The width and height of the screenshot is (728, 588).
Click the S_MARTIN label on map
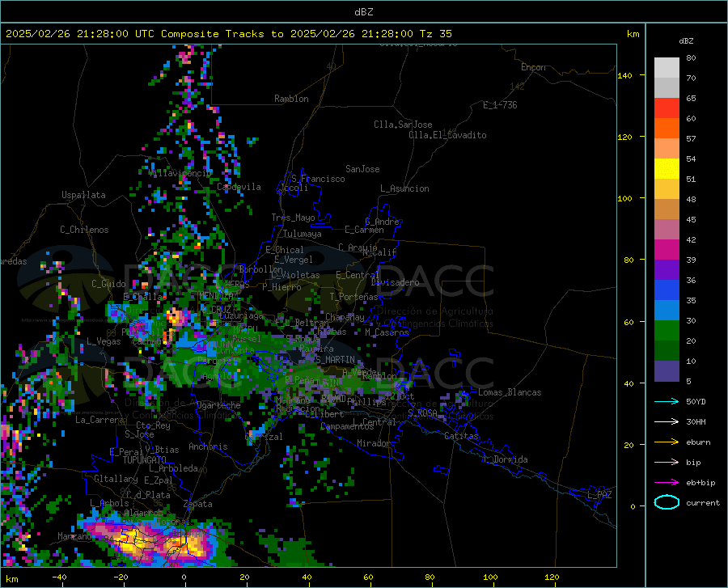335,360
